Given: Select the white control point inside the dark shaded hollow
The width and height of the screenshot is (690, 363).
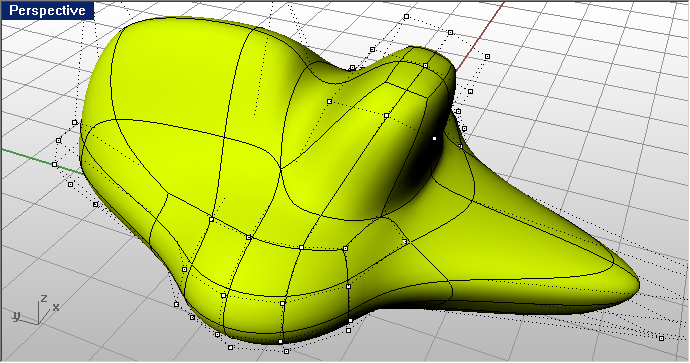Looking at the screenshot, I should coord(434,139).
